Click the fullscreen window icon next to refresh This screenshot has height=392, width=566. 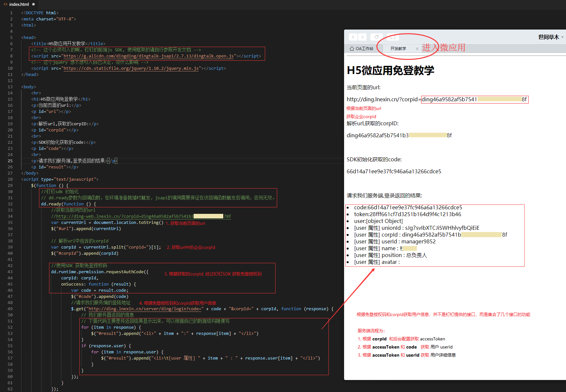click(392, 37)
